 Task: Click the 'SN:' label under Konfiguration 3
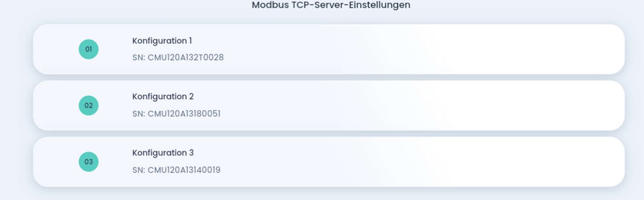point(139,170)
